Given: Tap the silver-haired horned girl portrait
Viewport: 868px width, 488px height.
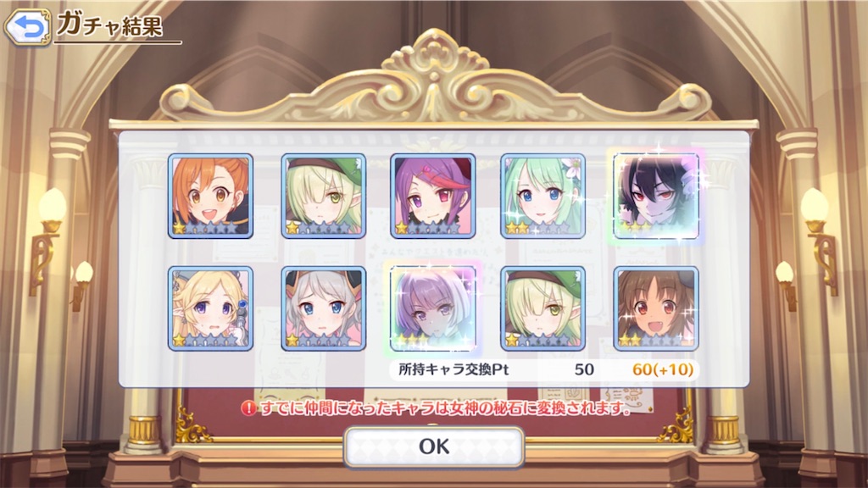Looking at the screenshot, I should [x=323, y=308].
